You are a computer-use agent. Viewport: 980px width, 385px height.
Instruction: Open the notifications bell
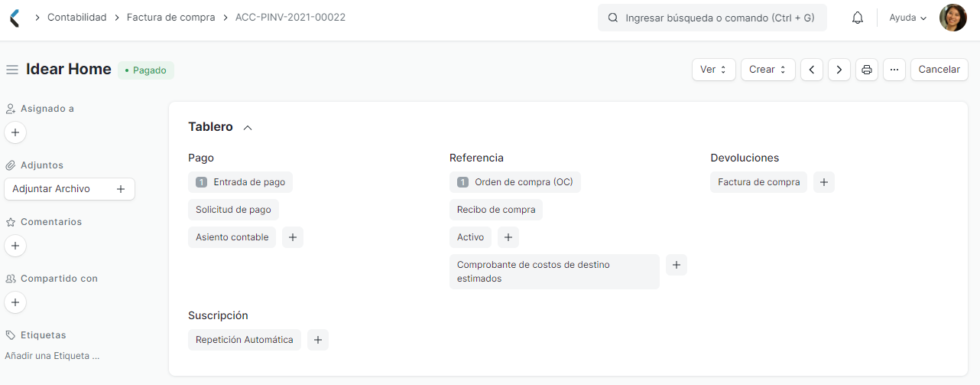(858, 18)
